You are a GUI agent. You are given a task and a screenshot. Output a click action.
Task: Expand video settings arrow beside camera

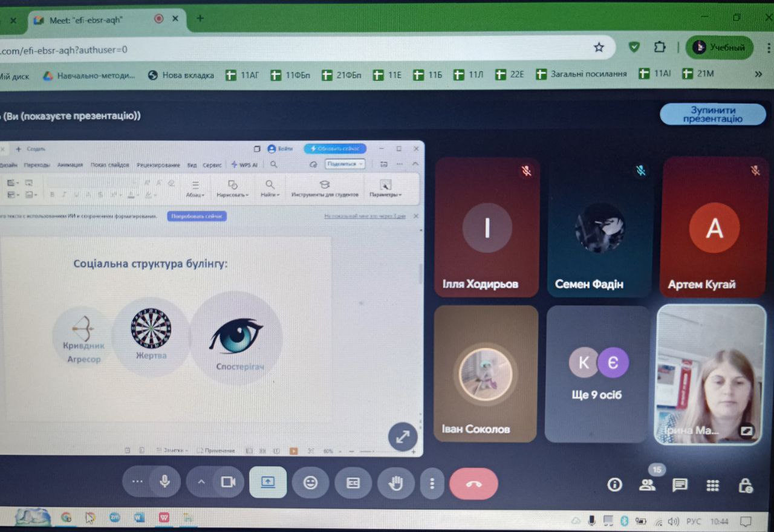pyautogui.click(x=201, y=482)
